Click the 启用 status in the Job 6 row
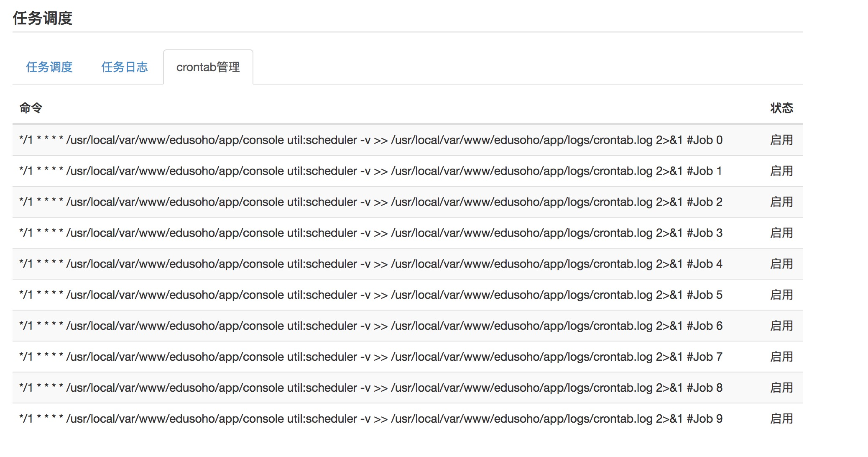Screen dimensions: 868x457 tap(781, 326)
